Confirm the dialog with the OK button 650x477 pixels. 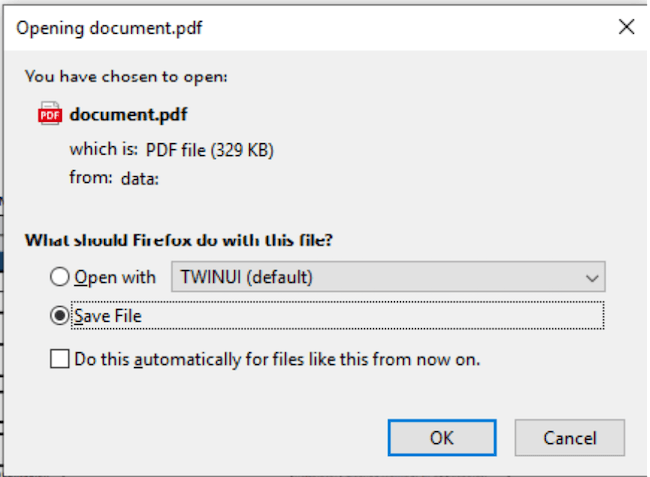[x=442, y=438]
